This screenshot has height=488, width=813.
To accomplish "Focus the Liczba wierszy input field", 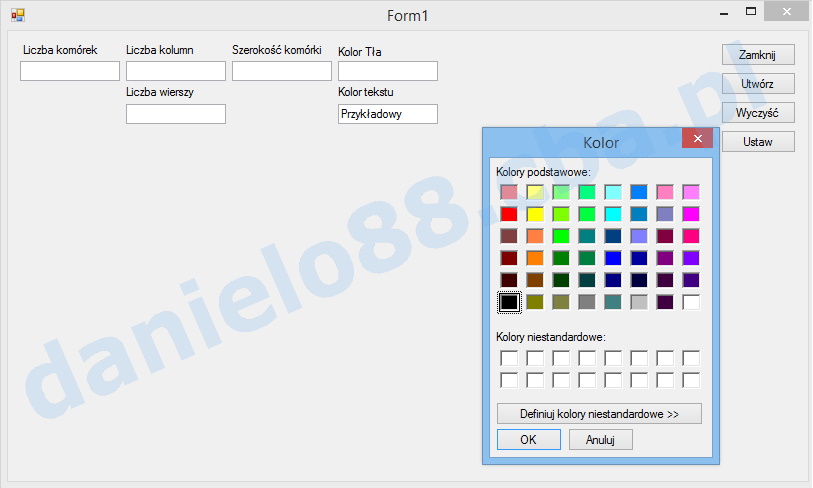I will 176,114.
